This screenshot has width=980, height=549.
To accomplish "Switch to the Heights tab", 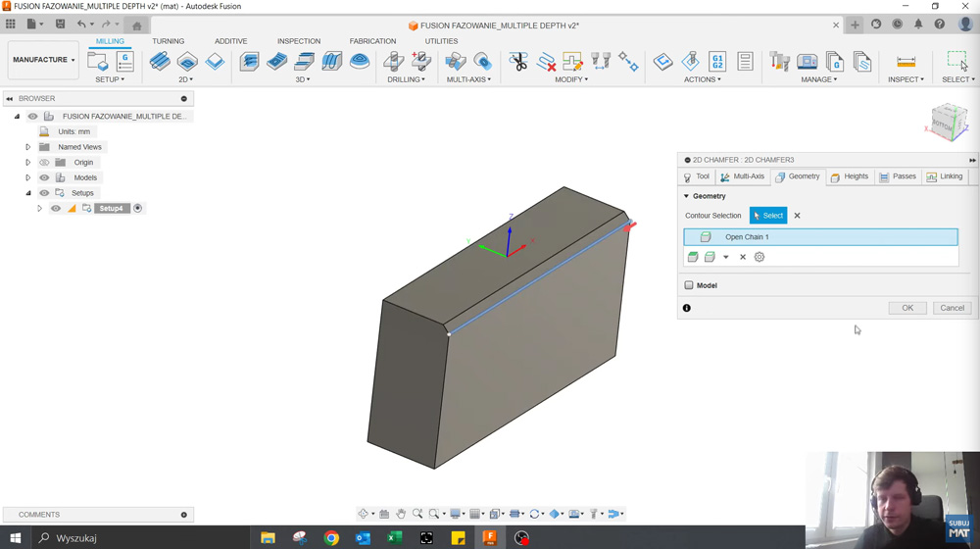I will pos(849,176).
